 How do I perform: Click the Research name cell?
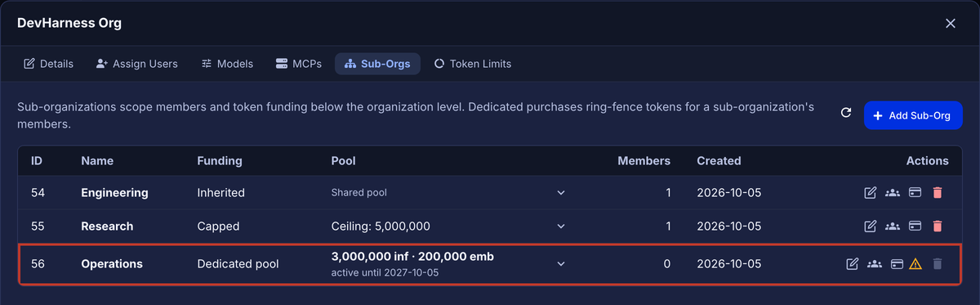pyautogui.click(x=107, y=226)
